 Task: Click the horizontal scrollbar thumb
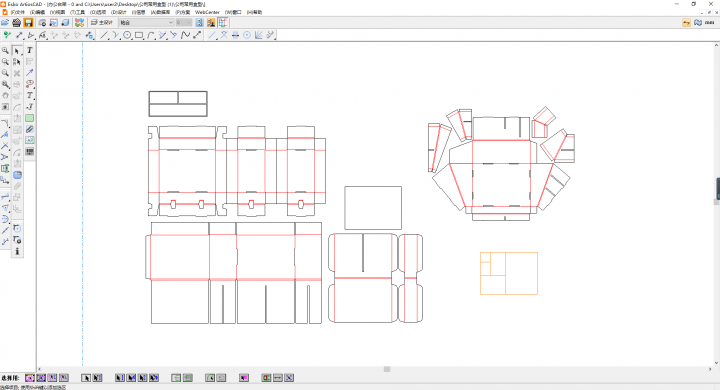[x=387, y=369]
